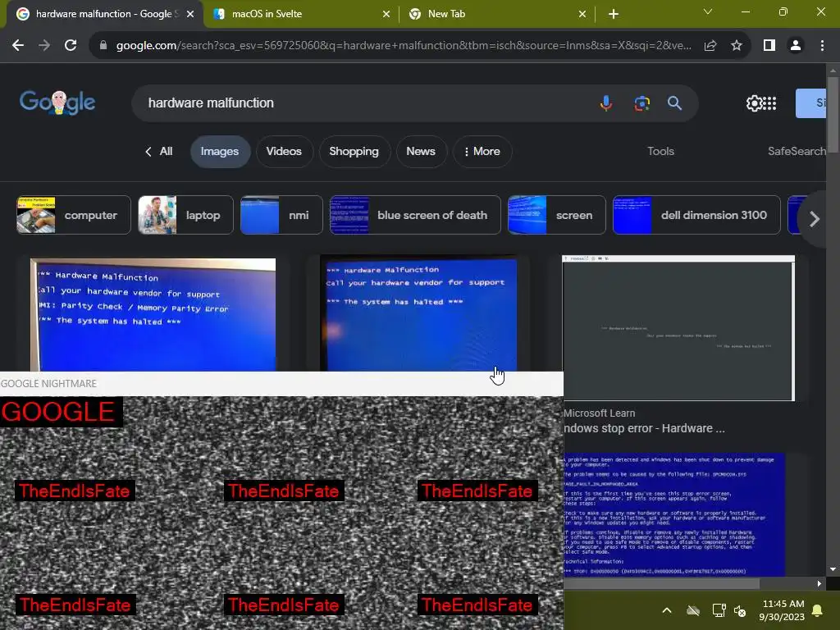Open the Google apps grid icon
This screenshot has width=840, height=630.
pos(769,103)
